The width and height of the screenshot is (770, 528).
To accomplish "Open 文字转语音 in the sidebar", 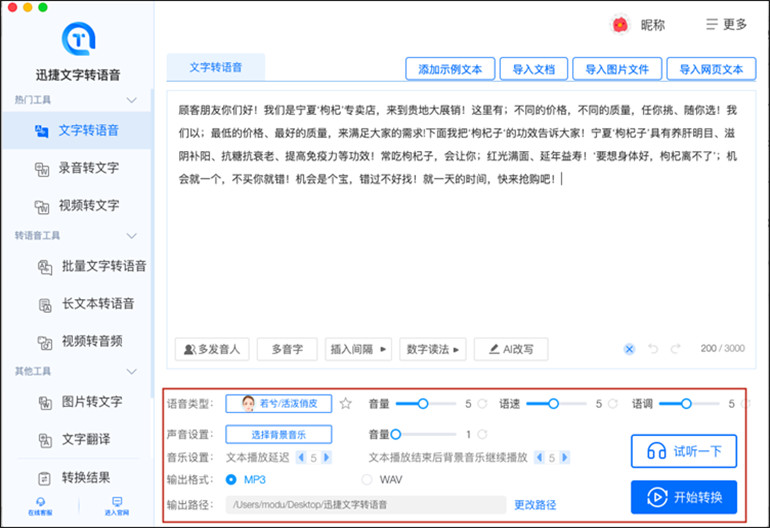I will 76,131.
